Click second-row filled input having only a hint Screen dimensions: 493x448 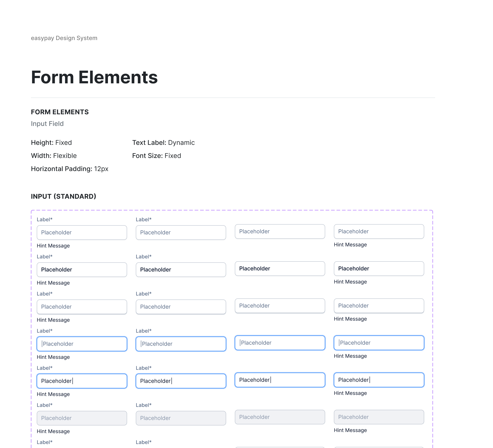pyautogui.click(x=379, y=269)
